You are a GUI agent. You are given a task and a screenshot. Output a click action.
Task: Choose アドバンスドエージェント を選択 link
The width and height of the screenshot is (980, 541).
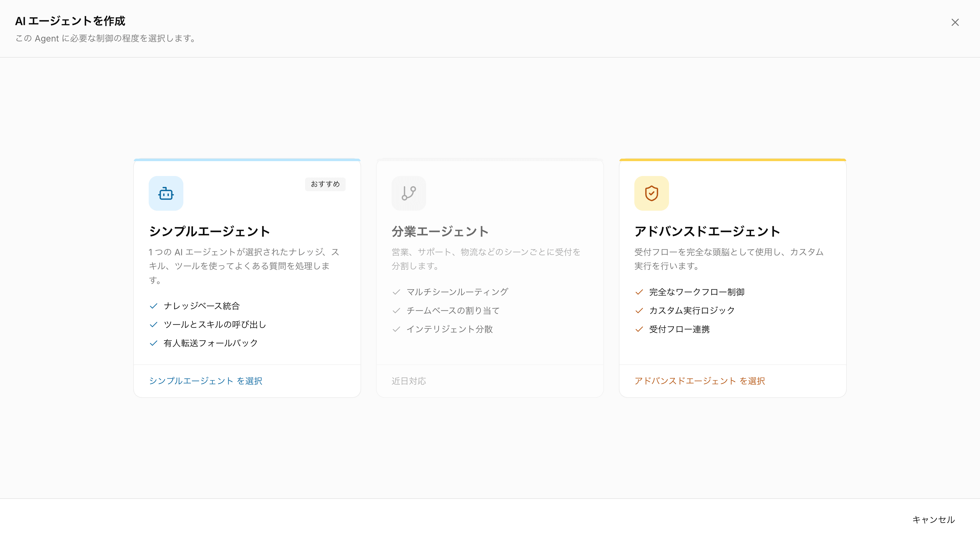699,381
